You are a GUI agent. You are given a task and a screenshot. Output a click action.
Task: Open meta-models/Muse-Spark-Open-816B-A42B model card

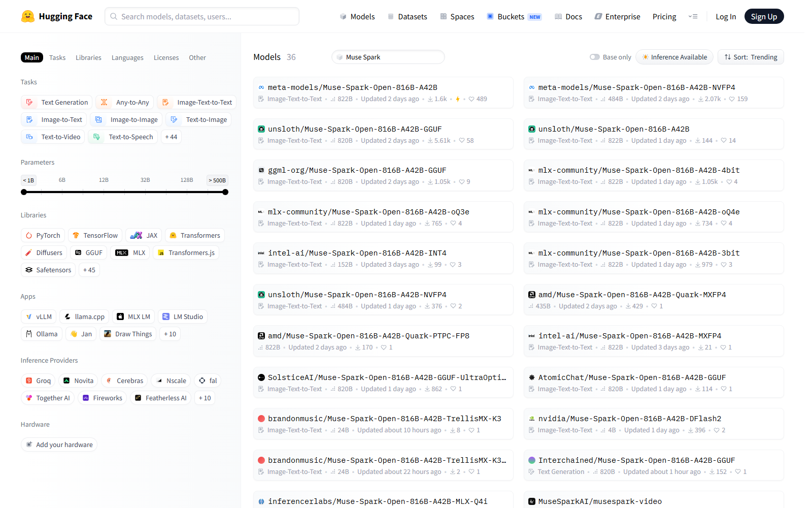pos(383,92)
